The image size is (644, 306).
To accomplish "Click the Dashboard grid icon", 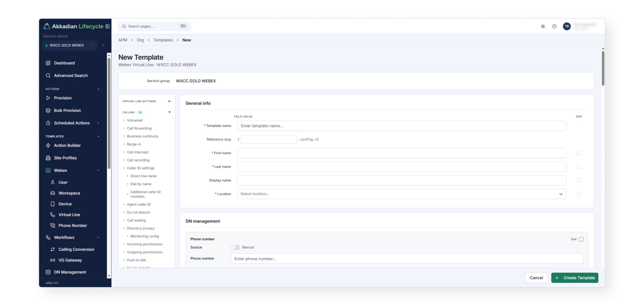I will coord(48,63).
